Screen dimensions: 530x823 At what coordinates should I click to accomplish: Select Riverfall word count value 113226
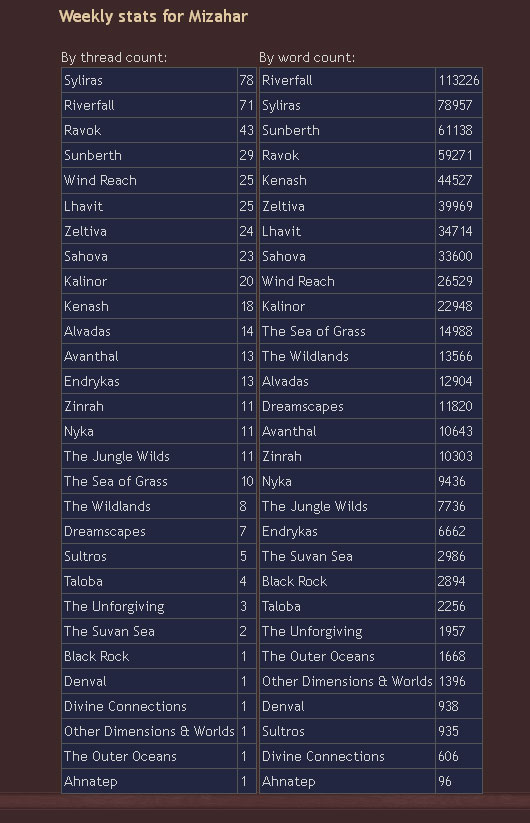[459, 80]
